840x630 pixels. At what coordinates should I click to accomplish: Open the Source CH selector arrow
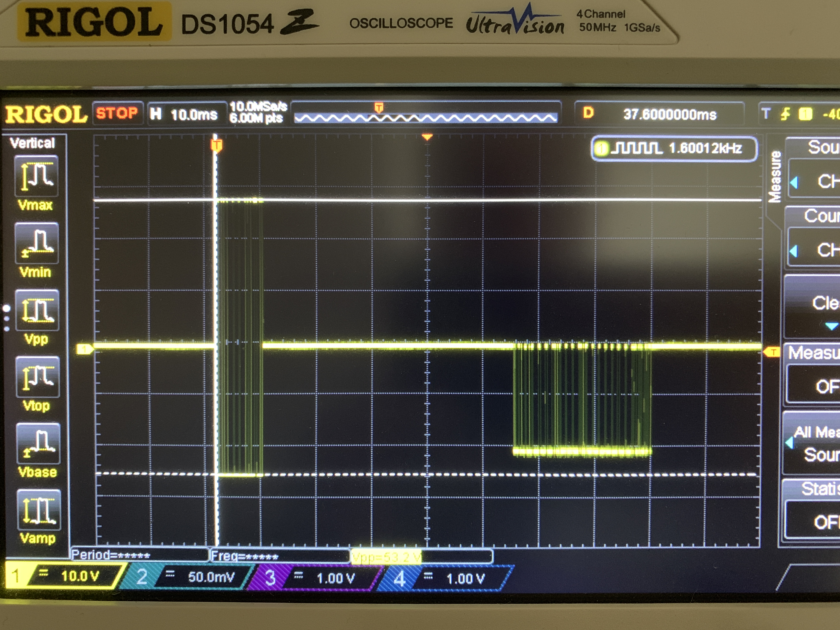pos(794,183)
